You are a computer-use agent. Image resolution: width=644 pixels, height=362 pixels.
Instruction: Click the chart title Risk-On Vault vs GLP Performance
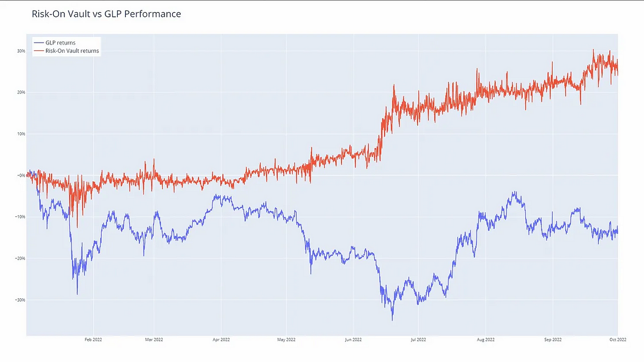point(106,14)
